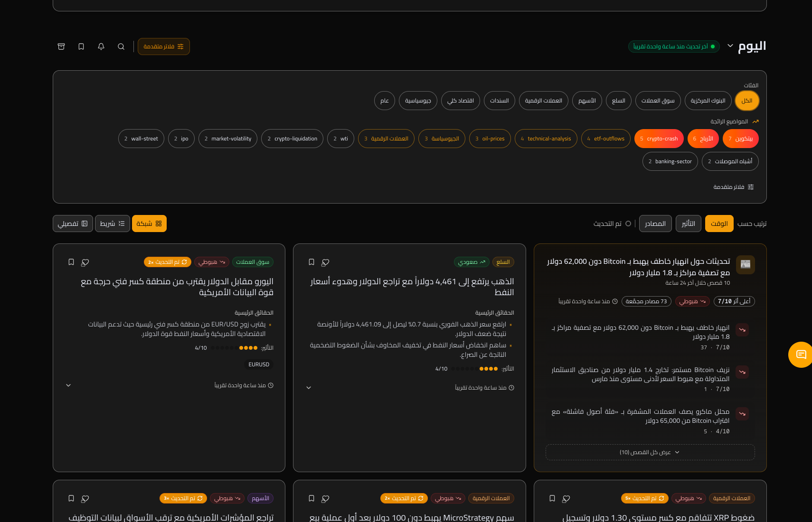The height and width of the screenshot is (522, 812).
Task: Toggle ipo topic chip
Action: [181, 139]
